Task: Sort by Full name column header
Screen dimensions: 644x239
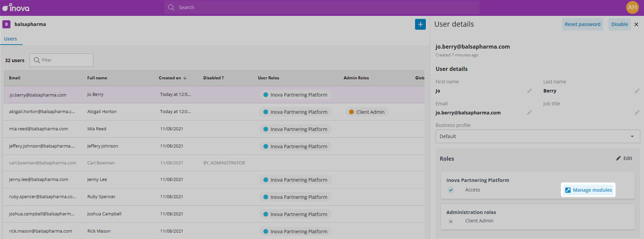Action: tap(97, 78)
